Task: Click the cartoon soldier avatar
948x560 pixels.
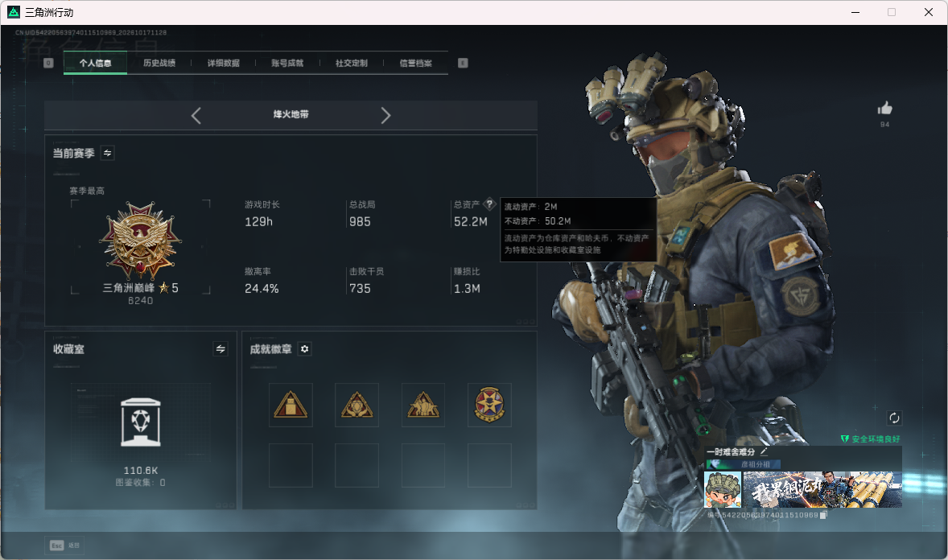Action: pos(723,489)
